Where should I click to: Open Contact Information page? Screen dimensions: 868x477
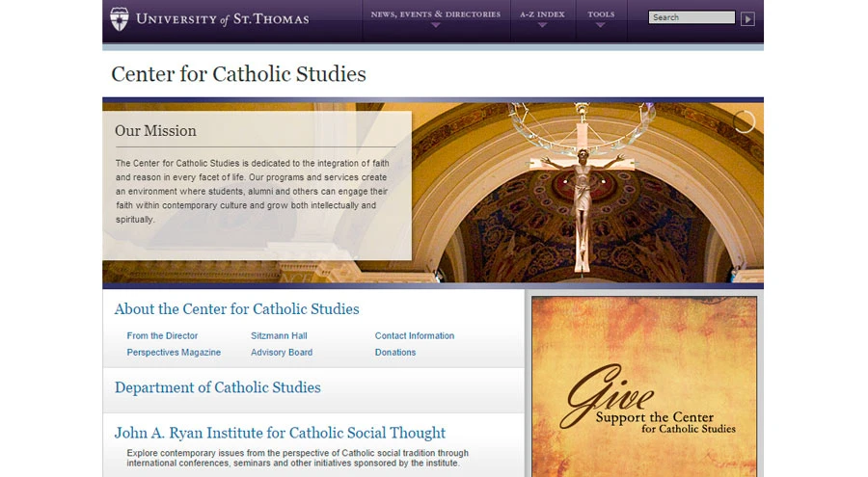(x=414, y=335)
